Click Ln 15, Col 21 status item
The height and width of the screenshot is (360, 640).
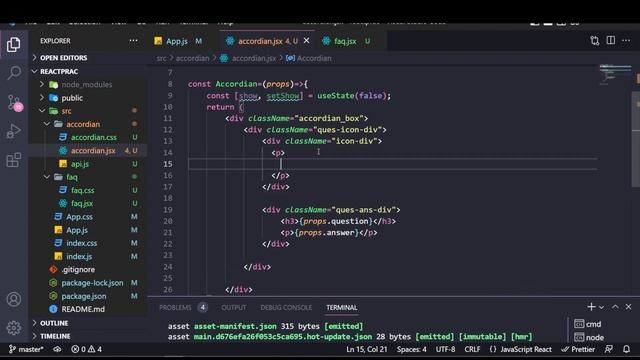tap(367, 349)
